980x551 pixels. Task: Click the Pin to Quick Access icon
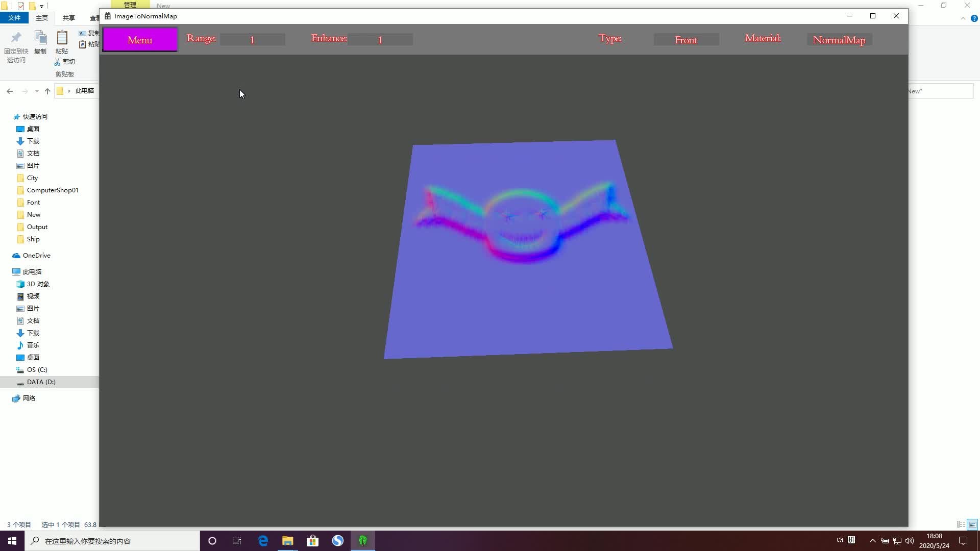16,39
